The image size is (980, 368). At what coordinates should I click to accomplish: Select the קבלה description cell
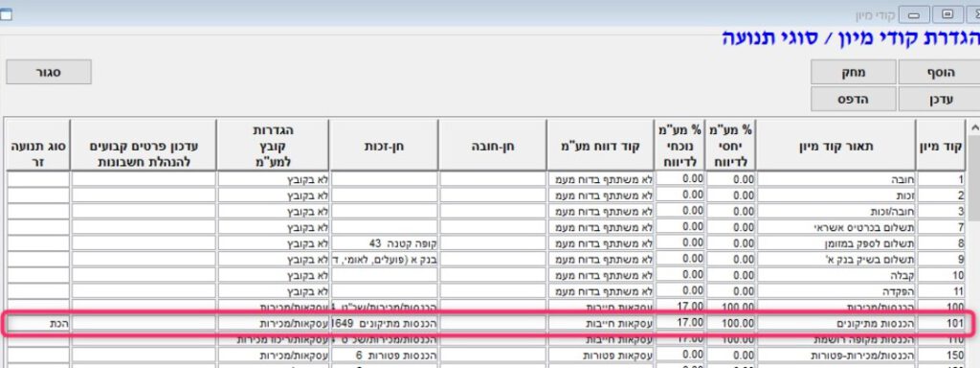(x=835, y=275)
